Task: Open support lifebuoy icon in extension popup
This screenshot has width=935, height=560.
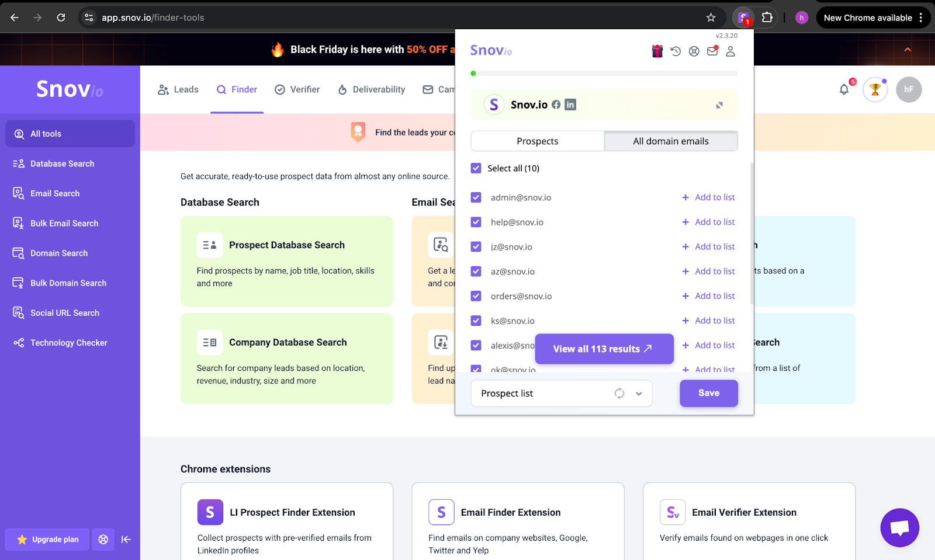Action: 694,51
